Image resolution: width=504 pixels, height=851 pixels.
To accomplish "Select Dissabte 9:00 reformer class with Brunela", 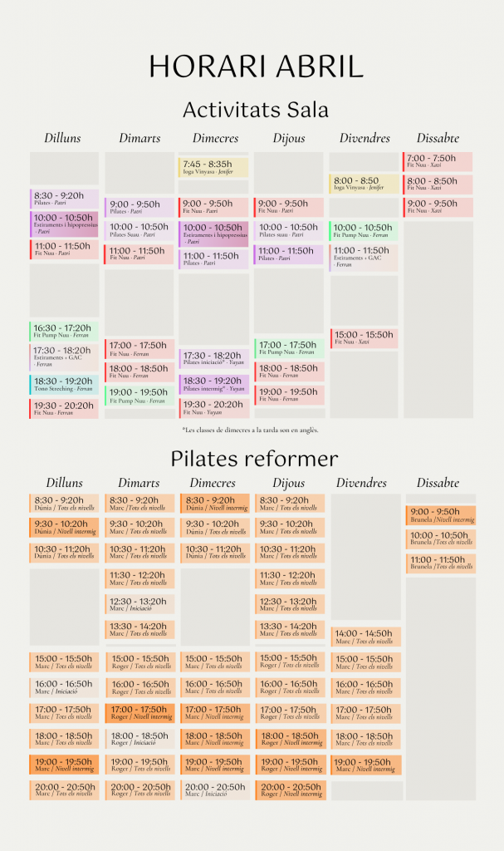I will 441,515.
